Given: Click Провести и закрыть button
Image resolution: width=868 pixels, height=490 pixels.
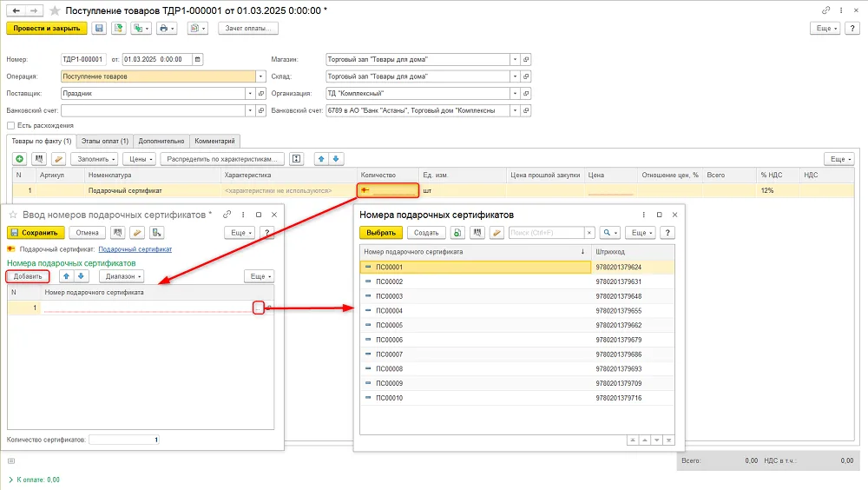Looking at the screenshot, I should tap(47, 29).
